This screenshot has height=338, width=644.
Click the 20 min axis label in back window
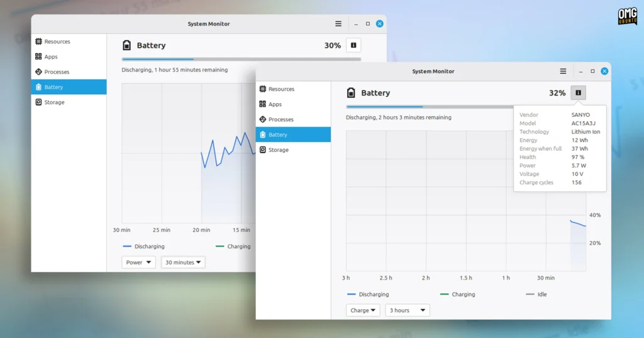[201, 230]
